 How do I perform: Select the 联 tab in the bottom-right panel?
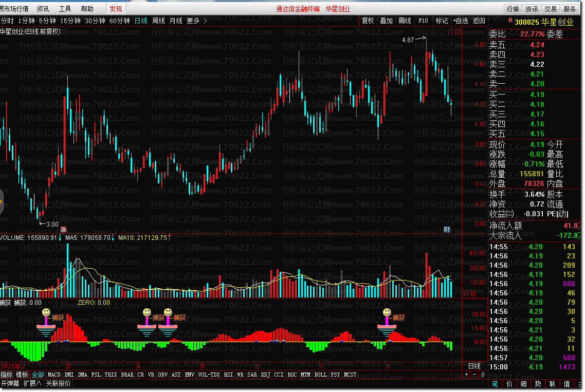(x=552, y=384)
